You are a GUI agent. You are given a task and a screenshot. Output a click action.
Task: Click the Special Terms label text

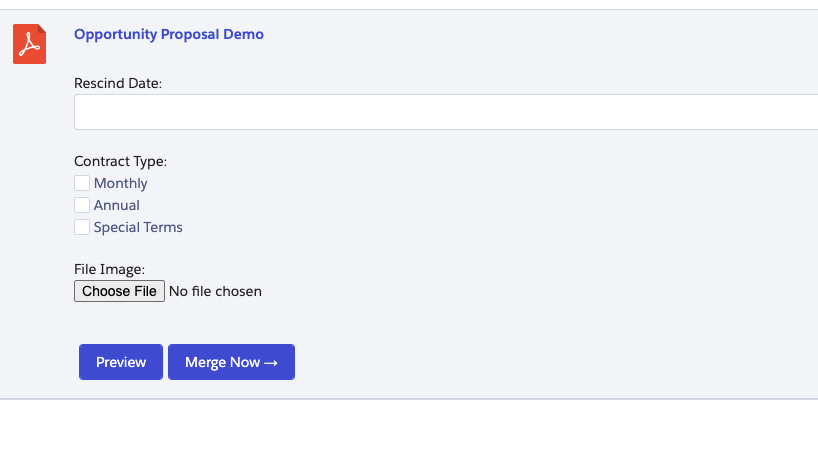click(x=138, y=227)
